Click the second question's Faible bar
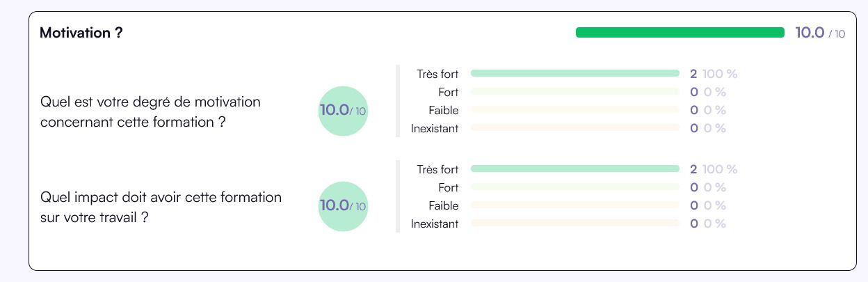This screenshot has height=282, width=868. tap(575, 205)
